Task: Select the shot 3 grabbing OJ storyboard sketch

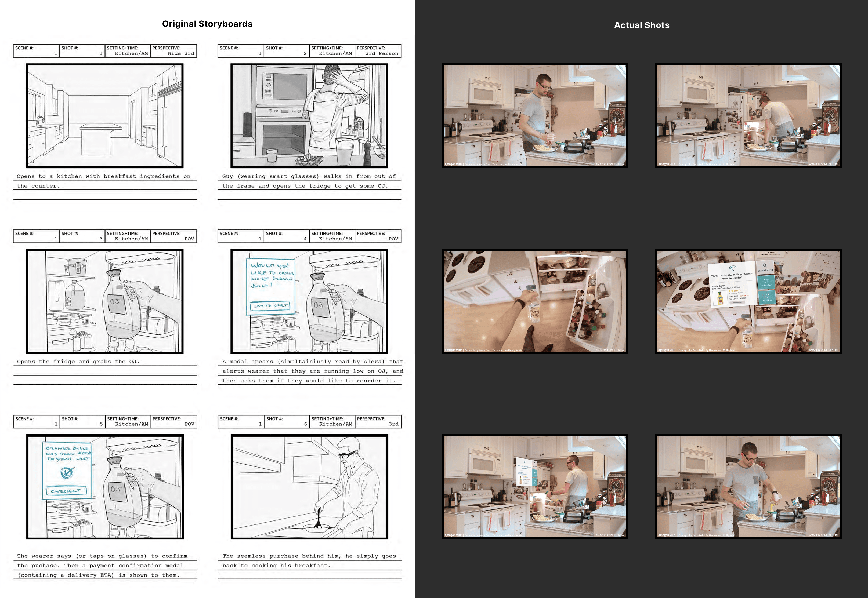Action: point(105,301)
